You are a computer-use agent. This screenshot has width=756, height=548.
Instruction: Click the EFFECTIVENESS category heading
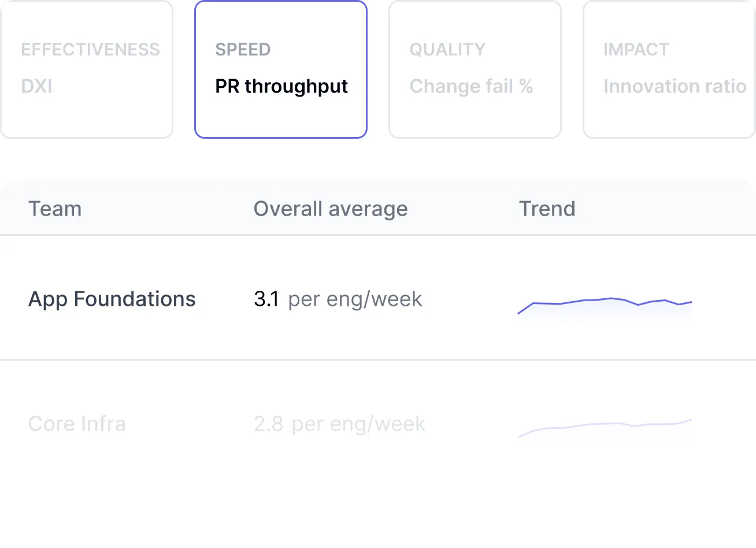point(90,50)
